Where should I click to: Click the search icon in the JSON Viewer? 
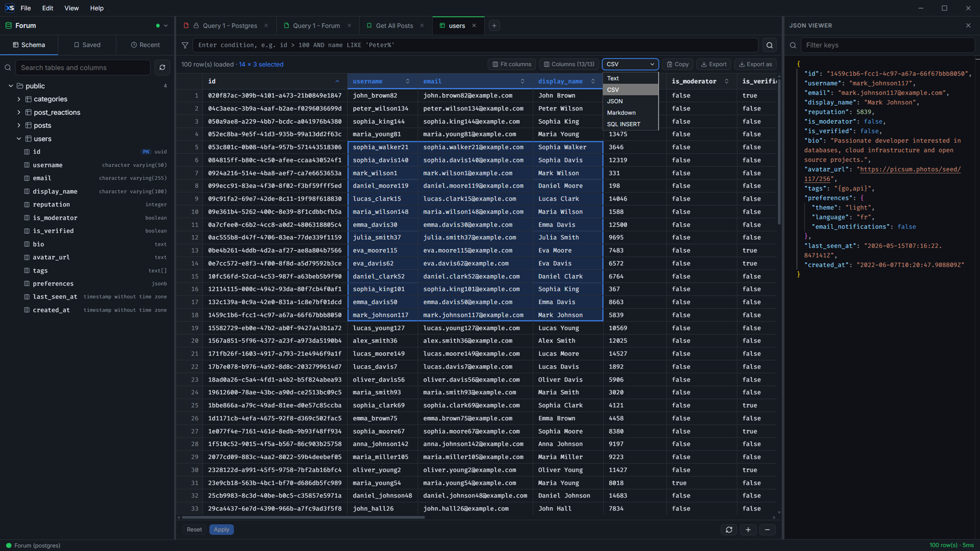click(793, 45)
